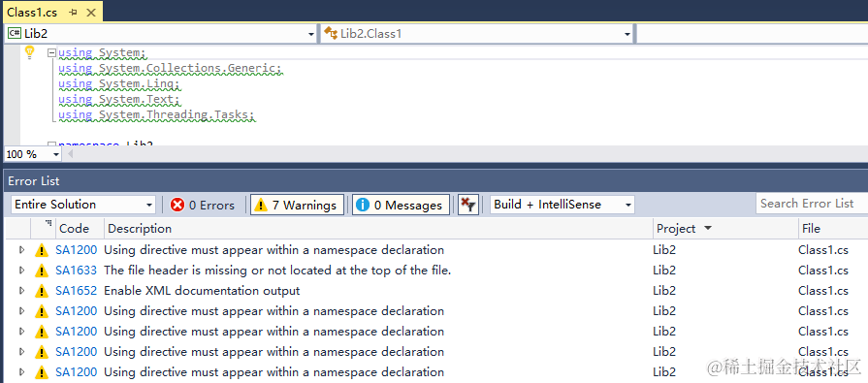Screen dimensions: 868x383
Task: Click warning icon of SA1633 row
Action: 42,271
